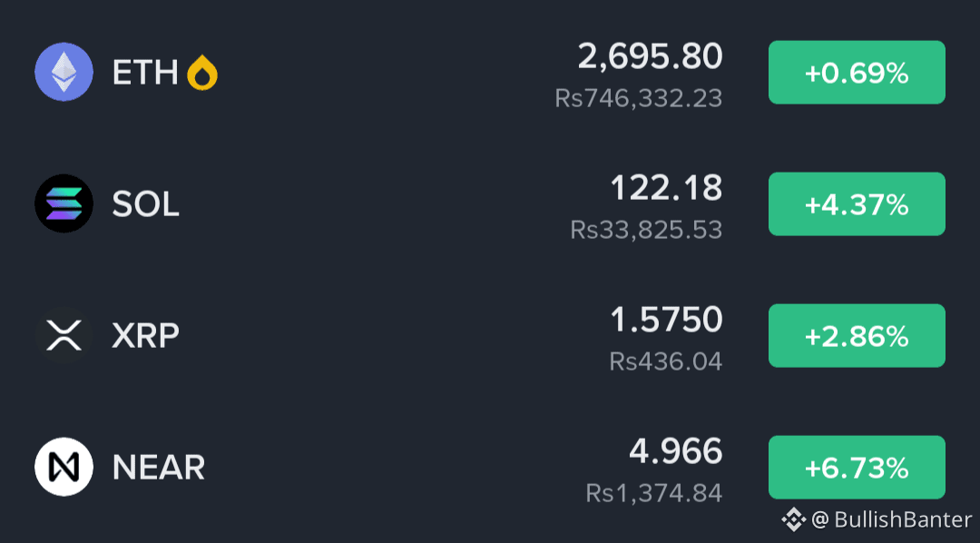The image size is (980, 543).
Task: Click the Rs746,332.23 converted ETH value
Action: click(x=639, y=98)
